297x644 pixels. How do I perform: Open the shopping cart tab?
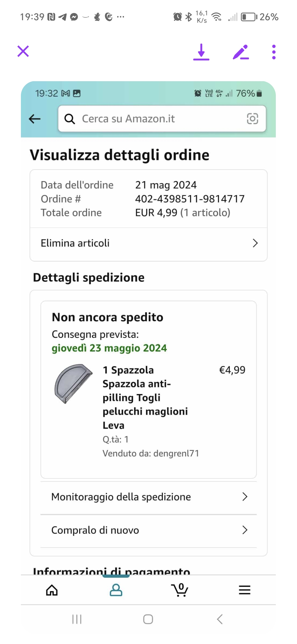[x=180, y=590]
